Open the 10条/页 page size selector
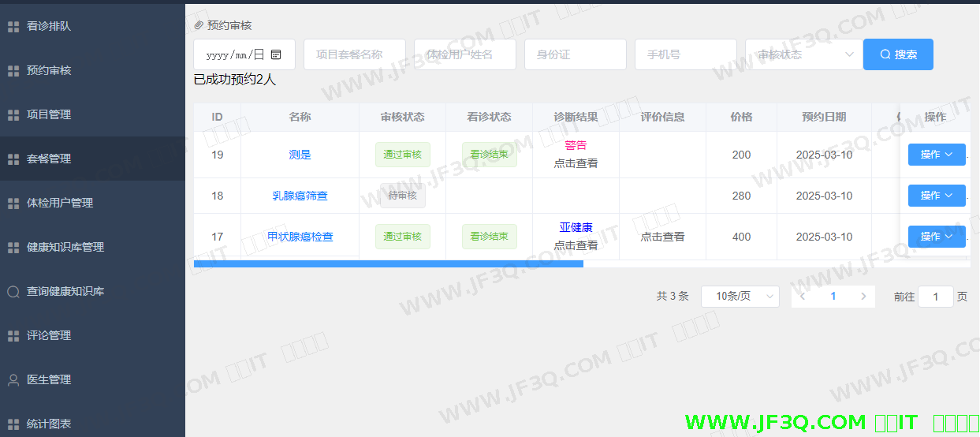The image size is (980, 437). click(740, 297)
